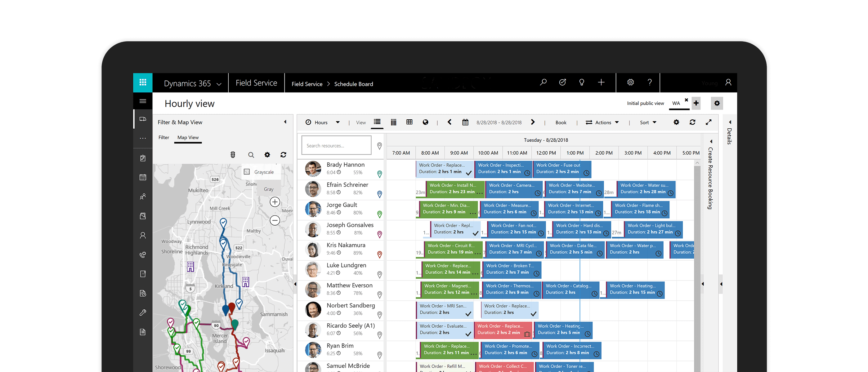Screen dimensions: 868x372
Task: Select the list view icon
Action: tap(377, 122)
